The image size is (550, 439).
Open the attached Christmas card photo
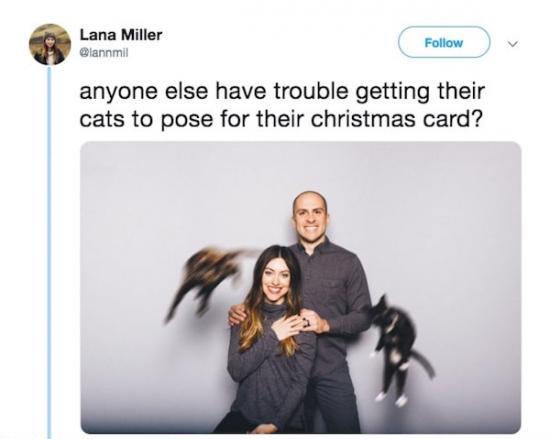pos(301,288)
